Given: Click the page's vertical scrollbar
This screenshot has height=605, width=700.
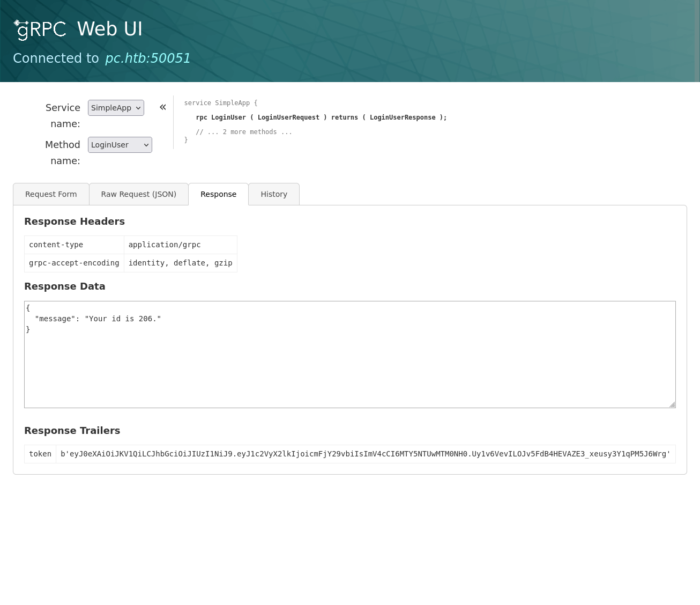Looking at the screenshot, I should tap(697, 41).
